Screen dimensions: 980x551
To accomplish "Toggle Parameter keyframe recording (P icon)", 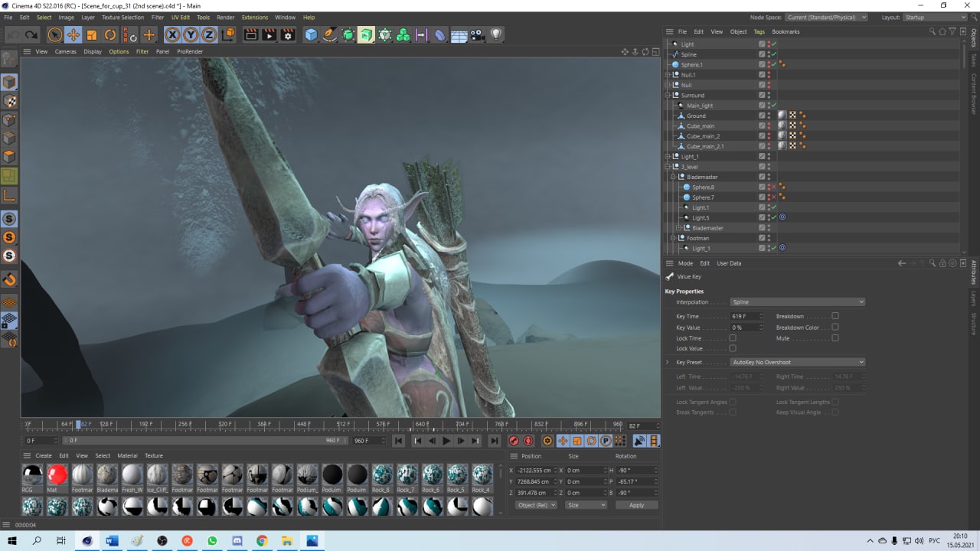I will click(x=606, y=441).
